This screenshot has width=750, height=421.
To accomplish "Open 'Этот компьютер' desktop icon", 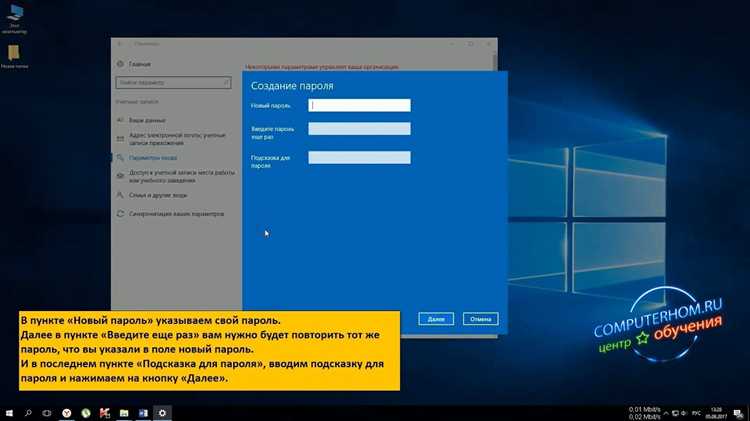I will click(14, 19).
